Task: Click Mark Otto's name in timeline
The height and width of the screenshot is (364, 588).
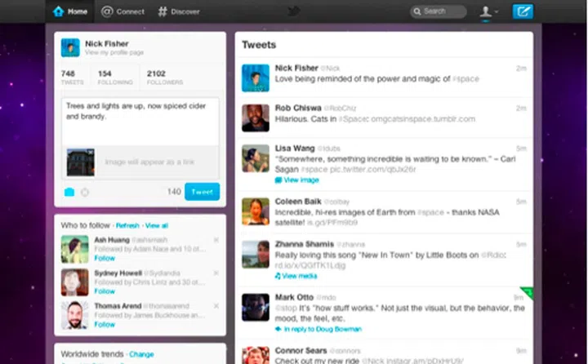Action: pos(294,297)
